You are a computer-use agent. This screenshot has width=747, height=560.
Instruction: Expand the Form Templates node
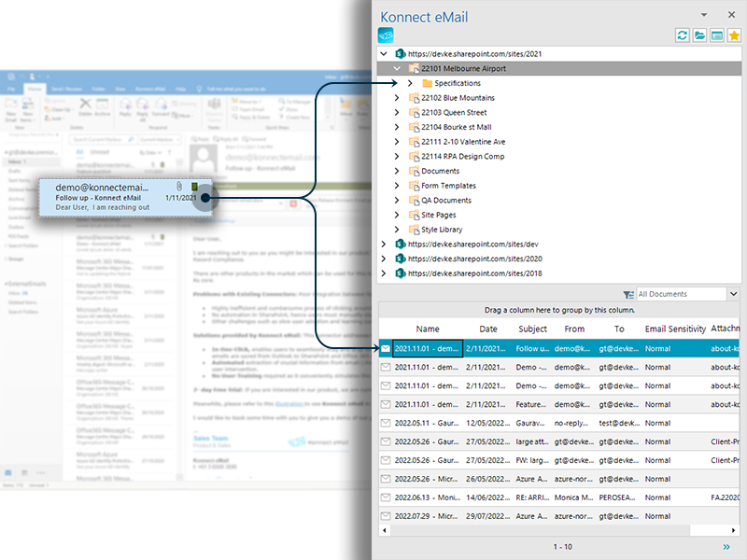397,186
